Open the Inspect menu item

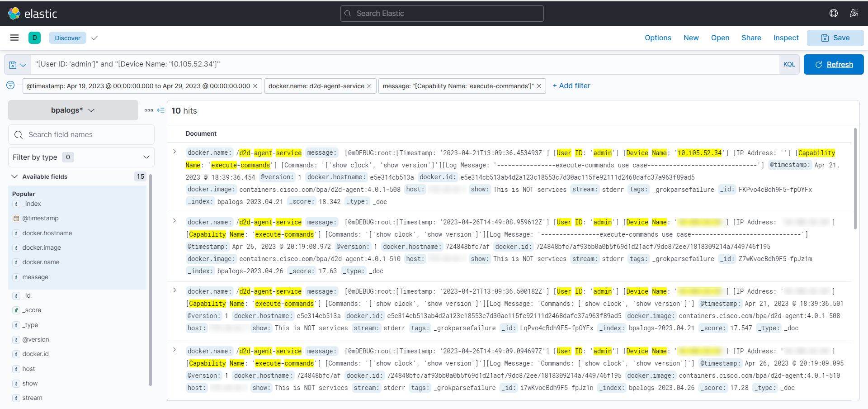pyautogui.click(x=786, y=38)
